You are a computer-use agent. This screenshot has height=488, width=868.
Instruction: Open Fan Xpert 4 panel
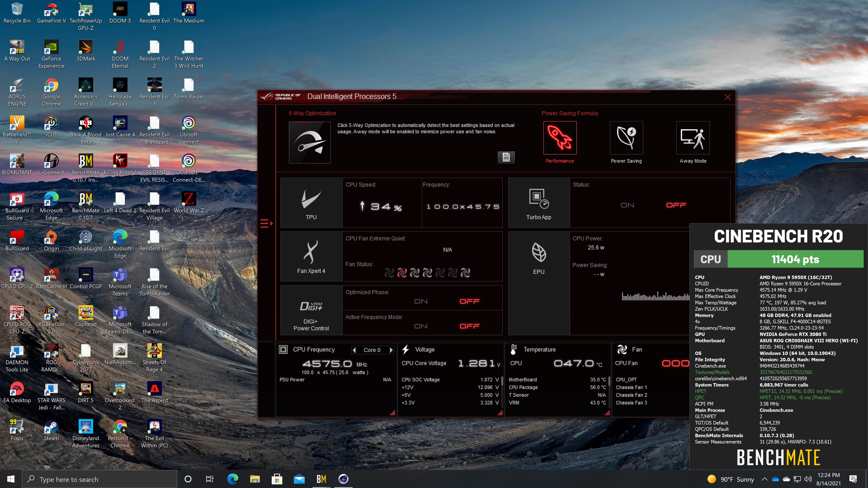point(311,256)
